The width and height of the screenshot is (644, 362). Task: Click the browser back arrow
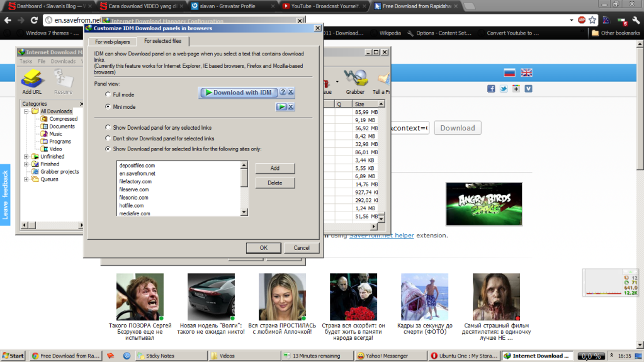[8, 20]
